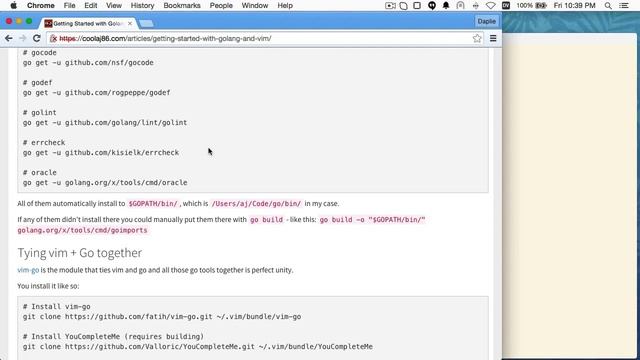Click the # Install vim-go comment line
This screenshot has height=360, width=640.
(57, 307)
